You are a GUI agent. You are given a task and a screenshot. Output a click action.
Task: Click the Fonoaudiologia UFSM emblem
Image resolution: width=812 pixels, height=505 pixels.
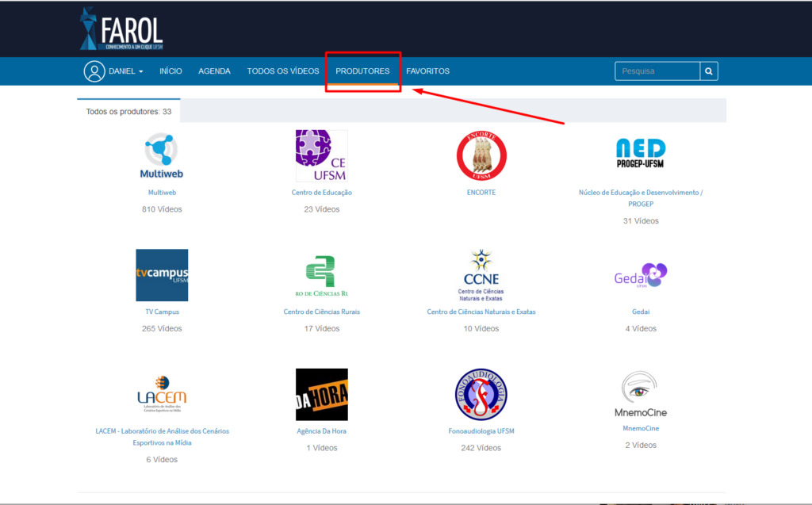[x=481, y=394]
